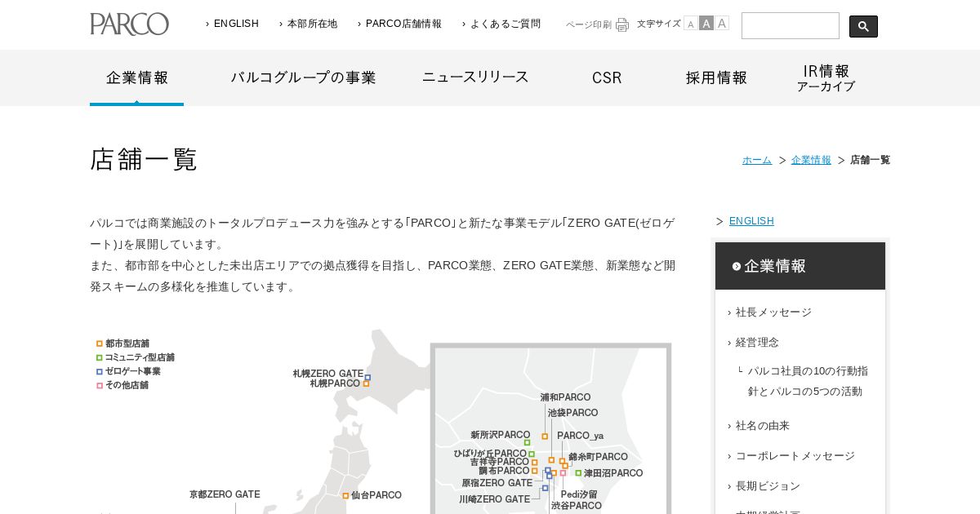Open パルコグループの事業 menu tab
The width and height of the screenshot is (980, 514).
[x=303, y=78]
